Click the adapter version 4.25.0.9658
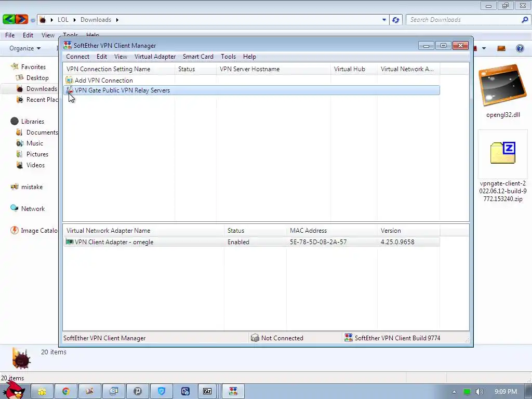Image resolution: width=532 pixels, height=399 pixels. (x=397, y=242)
